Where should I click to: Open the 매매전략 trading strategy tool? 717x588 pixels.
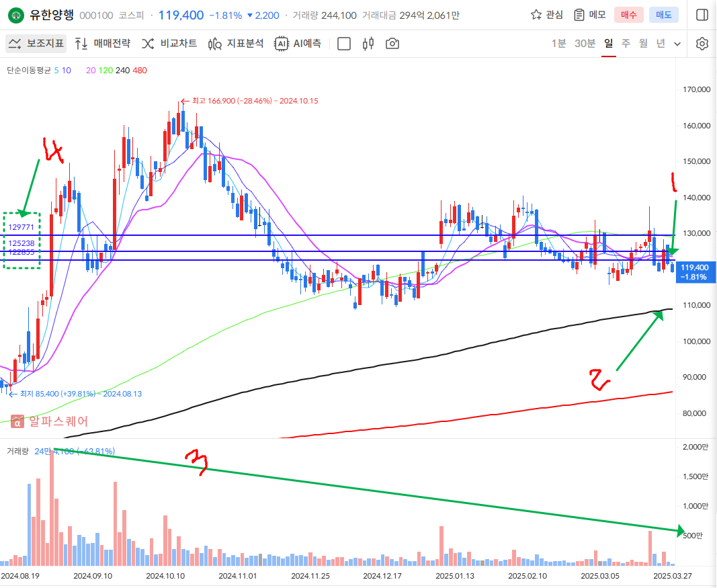click(102, 44)
